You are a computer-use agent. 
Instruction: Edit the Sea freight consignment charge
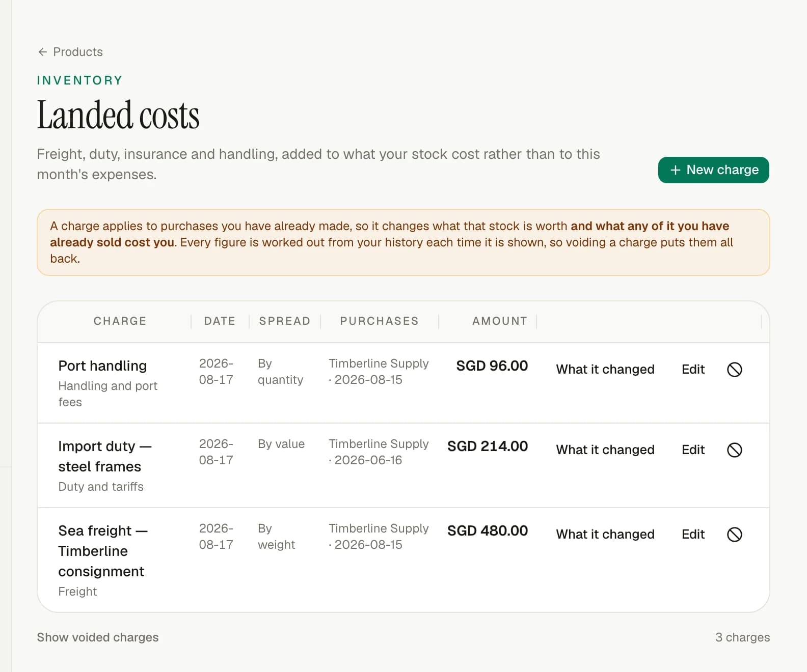693,535
